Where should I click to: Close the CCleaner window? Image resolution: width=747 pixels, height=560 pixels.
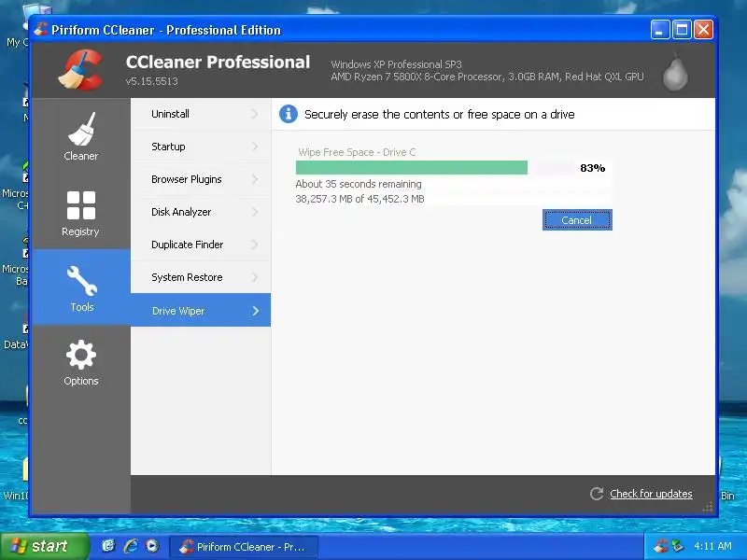(x=703, y=30)
